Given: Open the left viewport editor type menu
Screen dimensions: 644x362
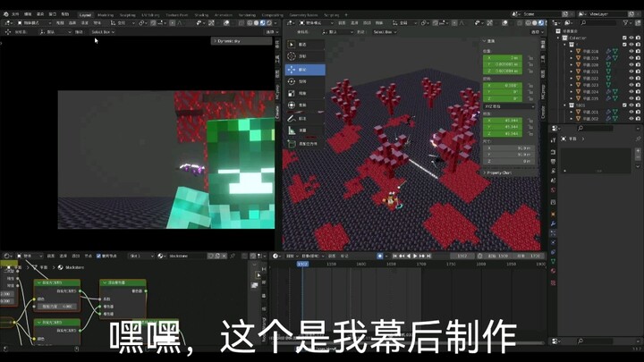Looking at the screenshot, I should coord(9,23).
